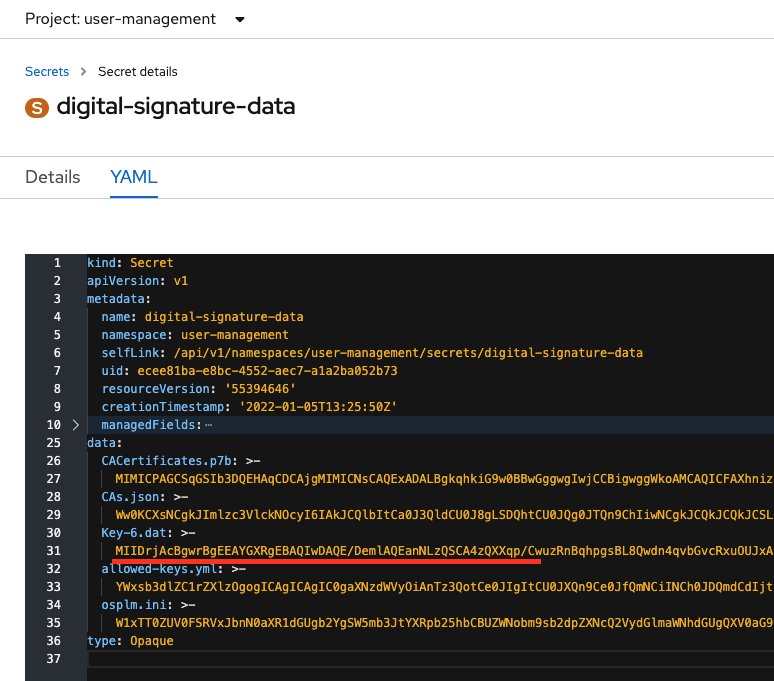This screenshot has width=774, height=681.
Task: Click the orange S secret icon
Action: tap(37, 108)
